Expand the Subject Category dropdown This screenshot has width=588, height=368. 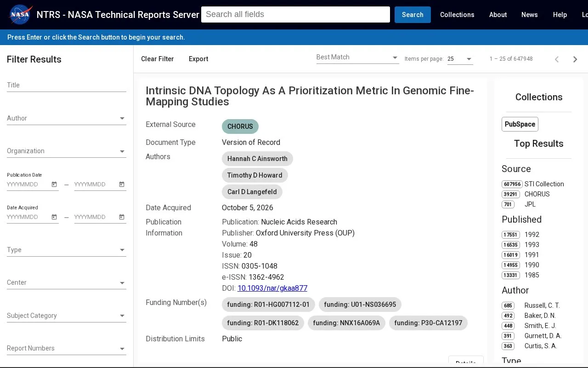pos(67,316)
